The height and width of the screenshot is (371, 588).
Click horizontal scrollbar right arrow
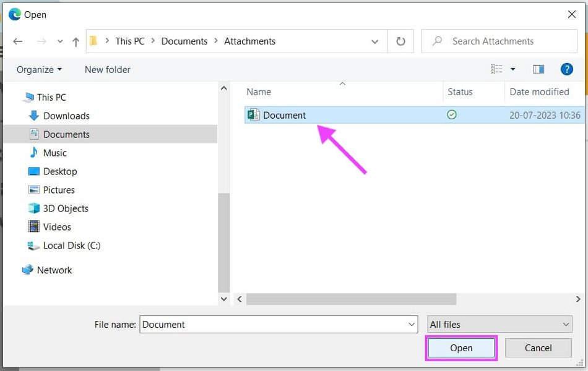tap(578, 299)
